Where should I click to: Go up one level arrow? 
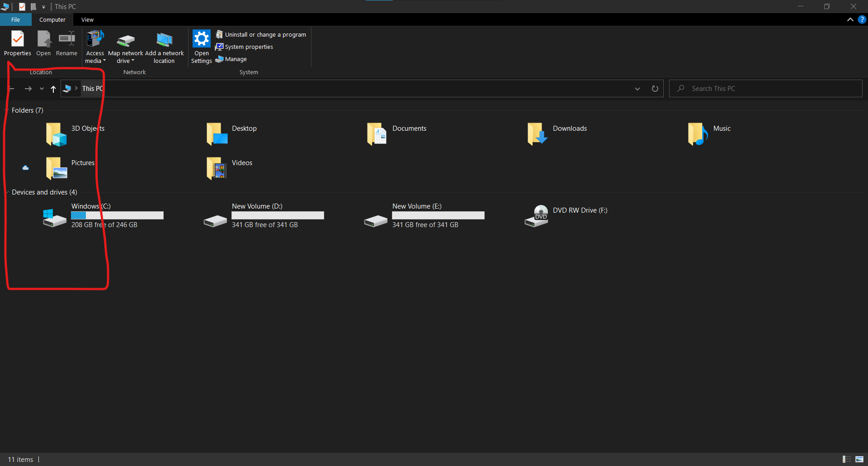(53, 89)
